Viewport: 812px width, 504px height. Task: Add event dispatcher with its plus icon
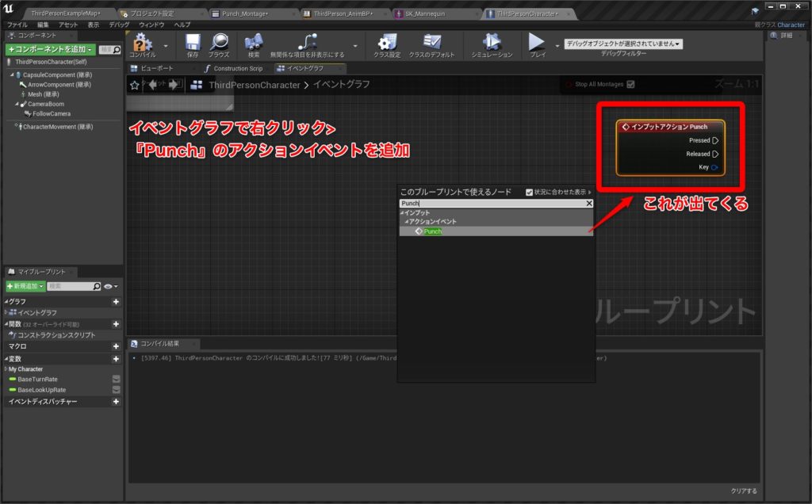tap(116, 402)
